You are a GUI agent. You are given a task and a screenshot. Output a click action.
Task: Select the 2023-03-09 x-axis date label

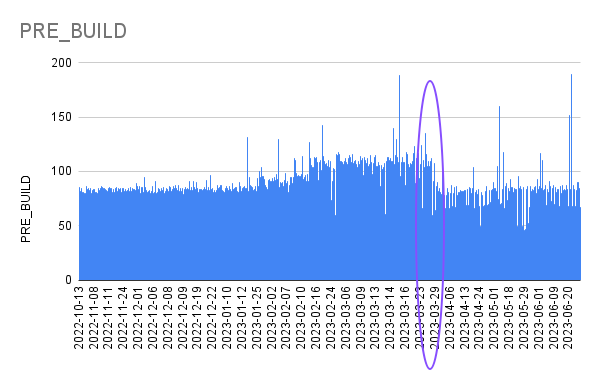coord(360,318)
